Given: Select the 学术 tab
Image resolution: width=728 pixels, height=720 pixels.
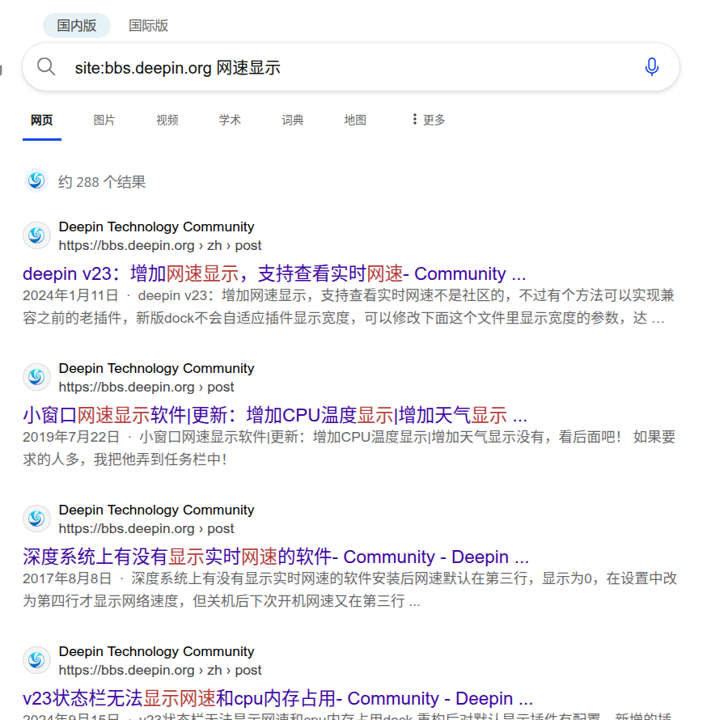Looking at the screenshot, I should tap(230, 121).
